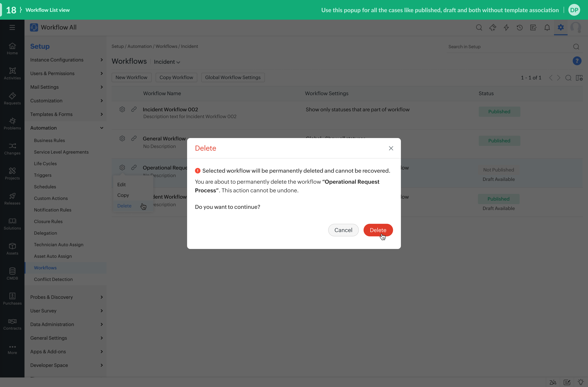
Task: Click the lightning quick actions icon
Action: [506, 28]
